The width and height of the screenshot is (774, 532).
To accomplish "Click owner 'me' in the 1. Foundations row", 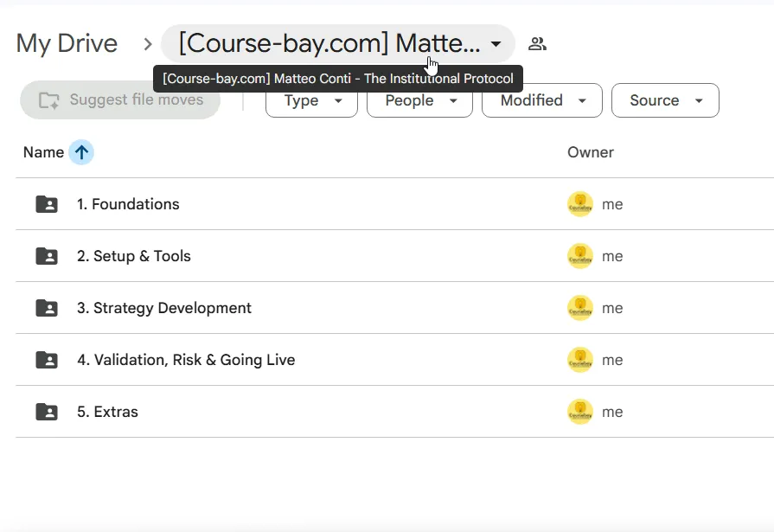I will pyautogui.click(x=612, y=204).
